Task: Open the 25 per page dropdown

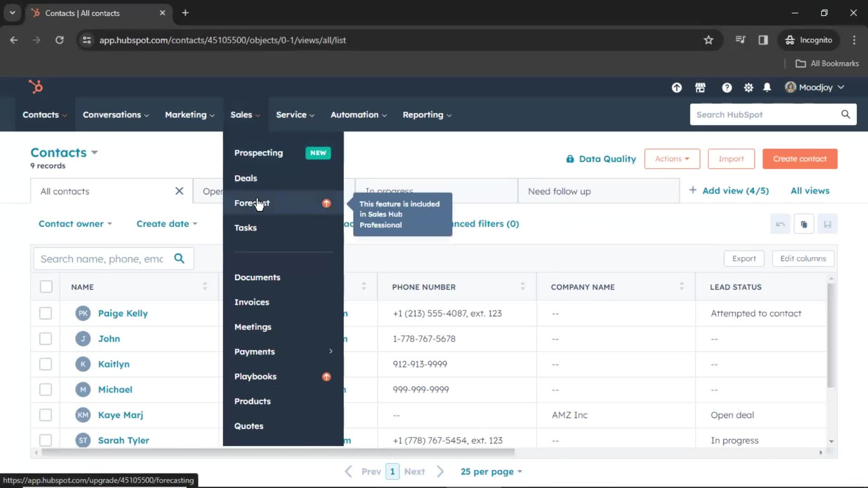Action: click(x=491, y=472)
